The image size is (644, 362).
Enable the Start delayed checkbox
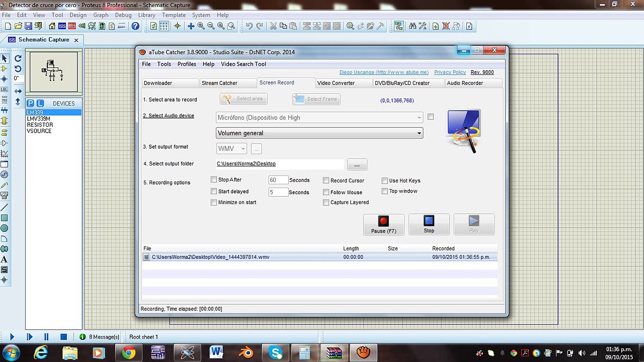tap(214, 192)
